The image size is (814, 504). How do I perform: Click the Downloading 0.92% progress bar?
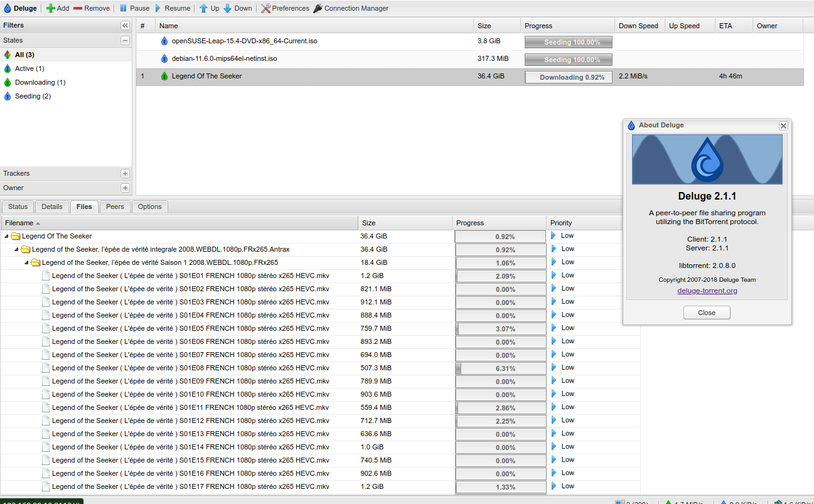pos(568,77)
